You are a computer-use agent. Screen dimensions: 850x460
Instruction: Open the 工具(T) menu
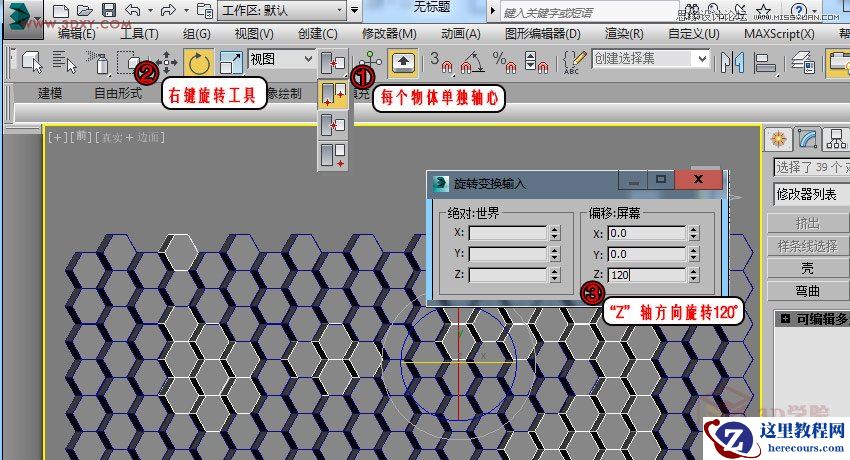click(x=139, y=34)
